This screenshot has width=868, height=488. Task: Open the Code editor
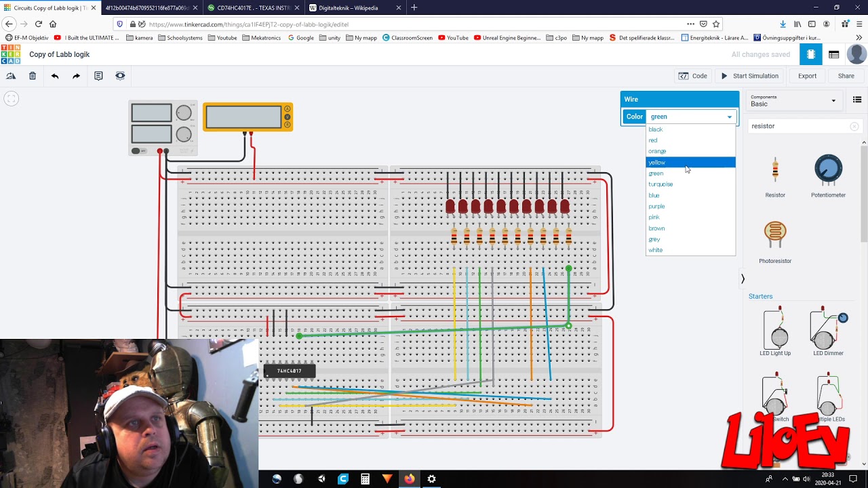click(693, 76)
